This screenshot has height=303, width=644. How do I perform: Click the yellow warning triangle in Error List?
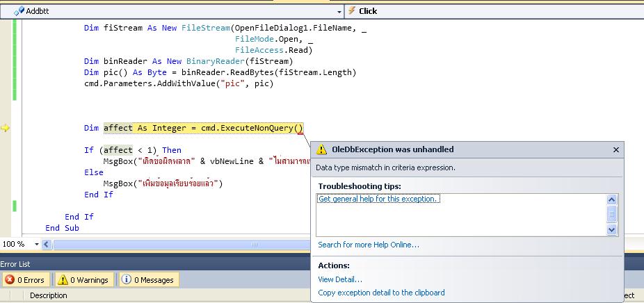click(63, 280)
